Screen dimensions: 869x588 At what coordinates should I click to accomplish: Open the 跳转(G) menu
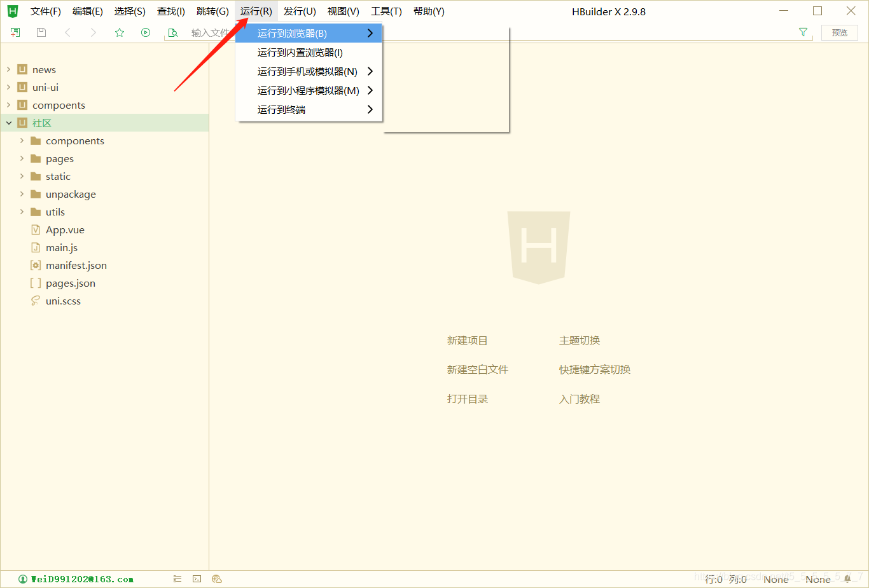click(x=212, y=11)
